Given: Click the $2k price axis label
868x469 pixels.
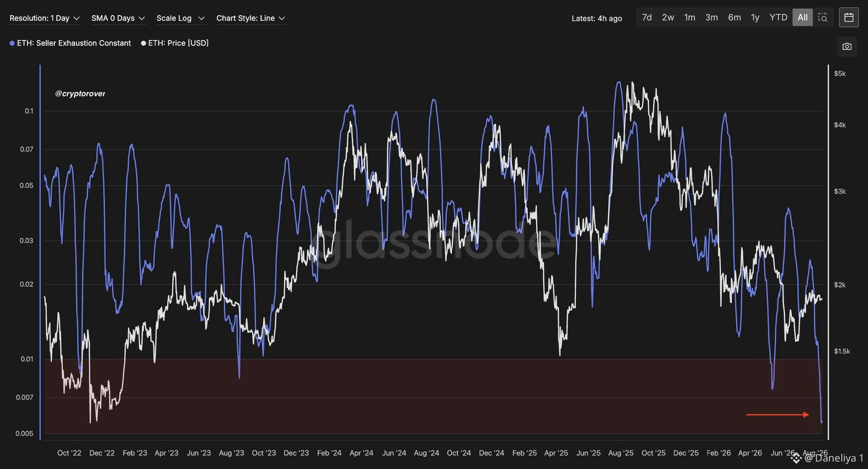Looking at the screenshot, I should (840, 285).
